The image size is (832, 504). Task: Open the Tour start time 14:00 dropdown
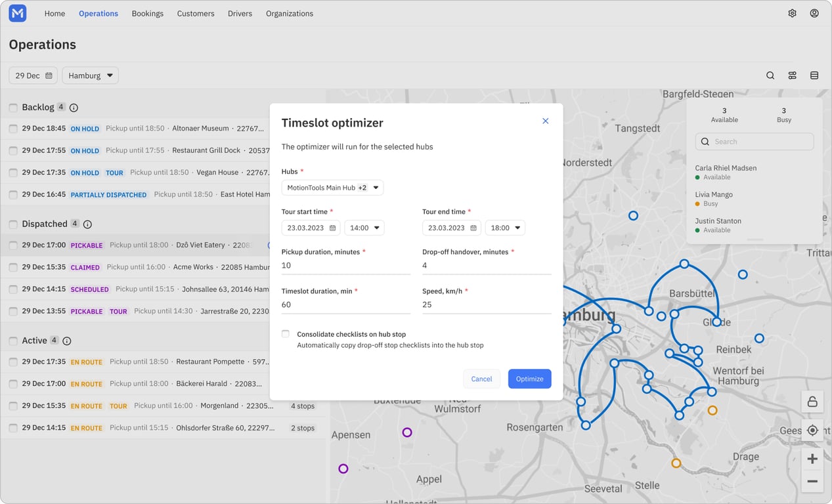coord(364,228)
